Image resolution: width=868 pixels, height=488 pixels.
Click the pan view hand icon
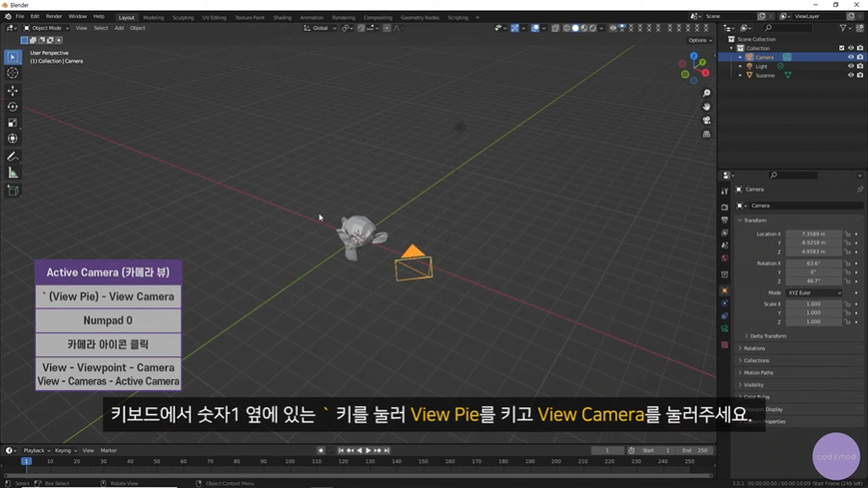click(706, 107)
